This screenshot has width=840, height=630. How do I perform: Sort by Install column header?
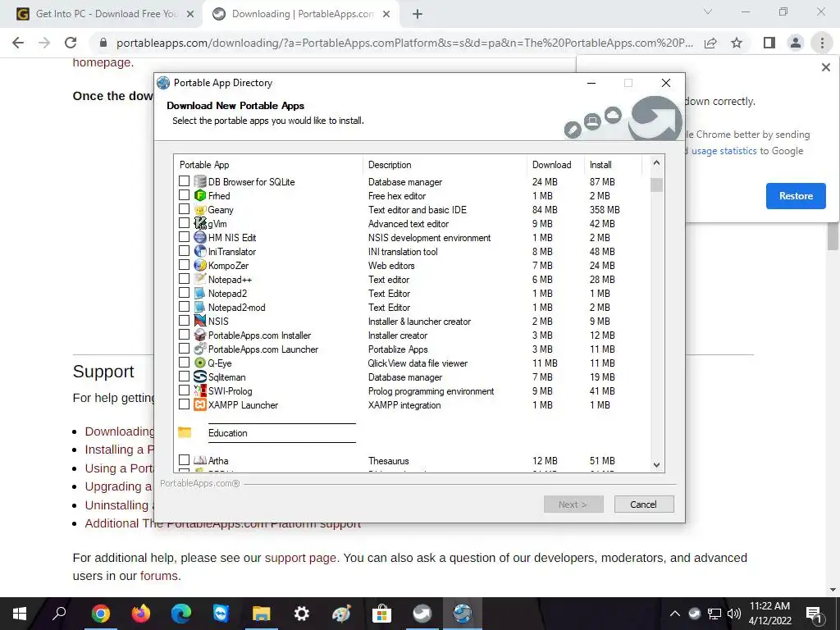(x=613, y=164)
